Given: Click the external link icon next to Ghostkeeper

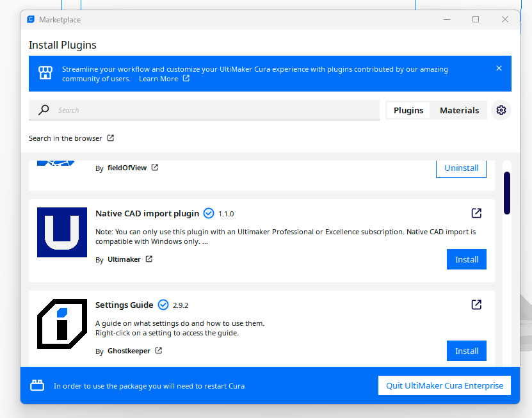Looking at the screenshot, I should (x=159, y=351).
